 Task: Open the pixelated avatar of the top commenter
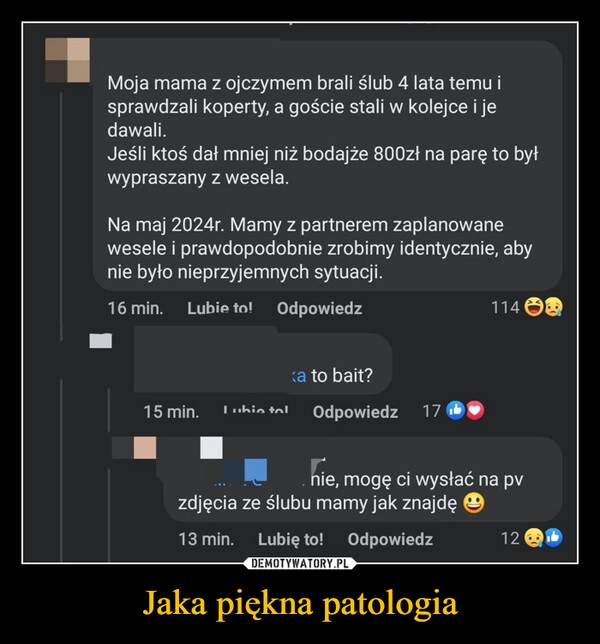[x=67, y=60]
